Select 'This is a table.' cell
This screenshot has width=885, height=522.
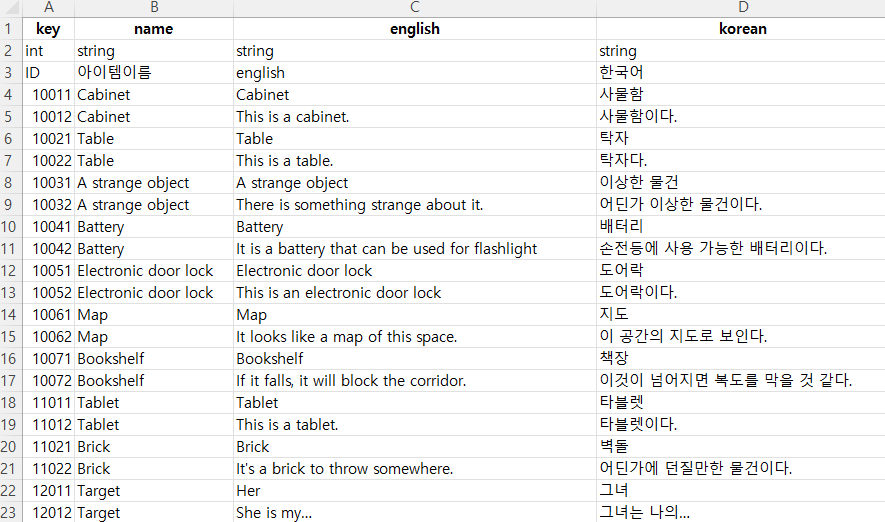point(415,161)
